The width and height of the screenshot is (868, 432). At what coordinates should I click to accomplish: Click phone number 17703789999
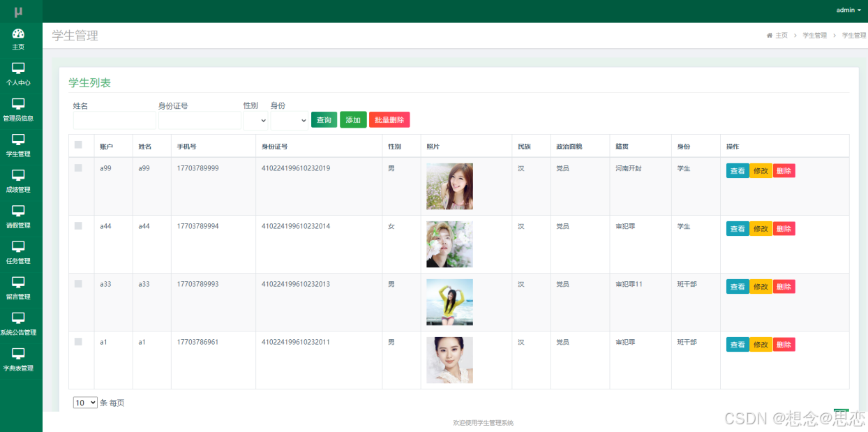click(x=197, y=168)
